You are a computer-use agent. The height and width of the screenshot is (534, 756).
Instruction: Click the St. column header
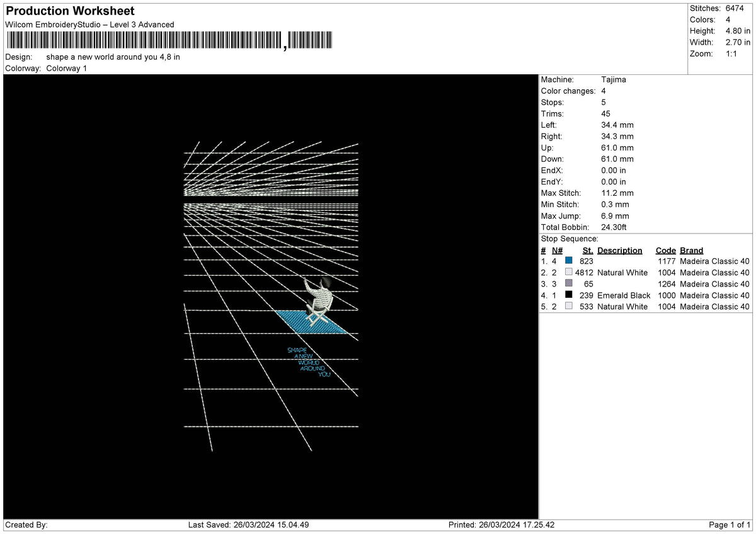click(588, 250)
